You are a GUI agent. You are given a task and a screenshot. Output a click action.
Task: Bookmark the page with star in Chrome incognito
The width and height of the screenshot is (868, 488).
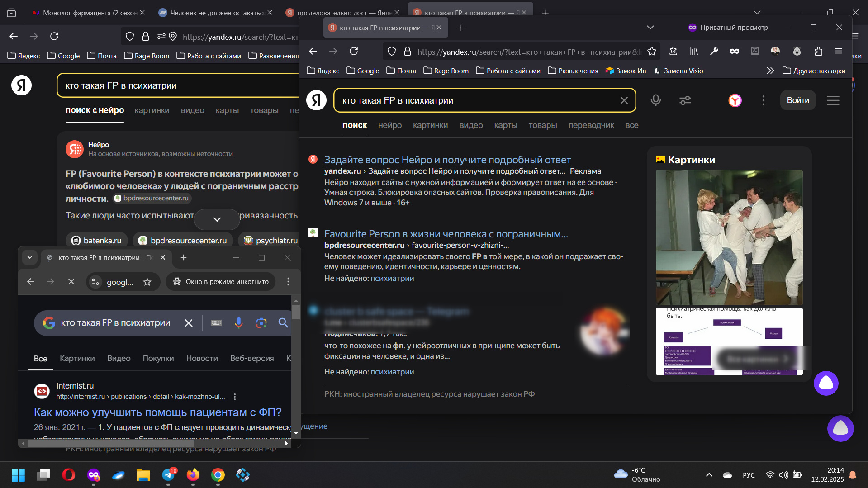pyautogui.click(x=147, y=282)
